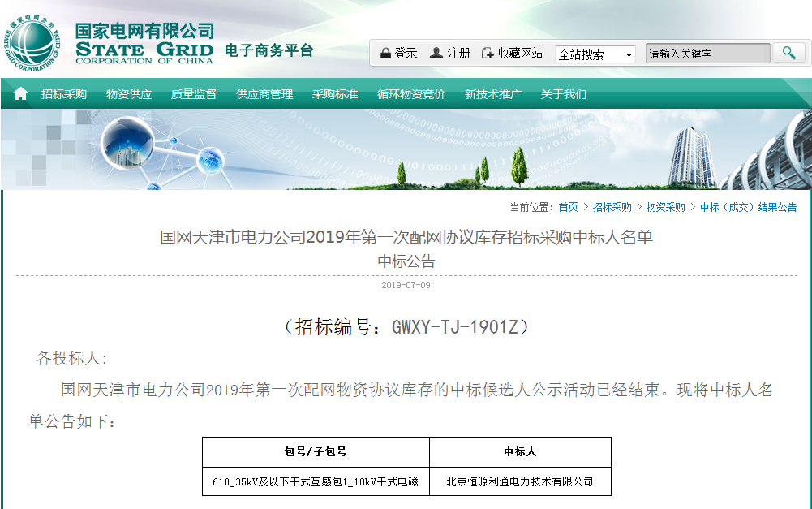Open the 全站搜索 scope dropdown
This screenshot has width=812, height=509.
coord(595,54)
